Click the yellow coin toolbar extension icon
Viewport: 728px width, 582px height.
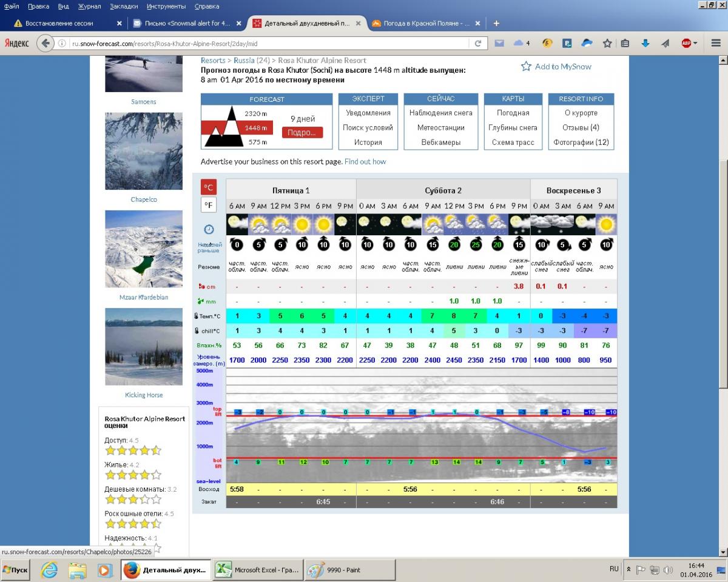point(547,43)
